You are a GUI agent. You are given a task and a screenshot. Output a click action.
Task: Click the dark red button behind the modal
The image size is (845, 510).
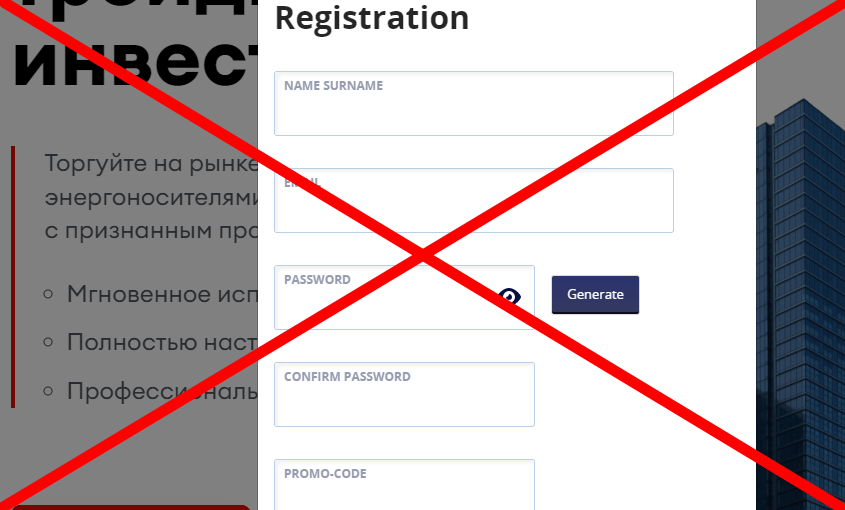[131, 507]
